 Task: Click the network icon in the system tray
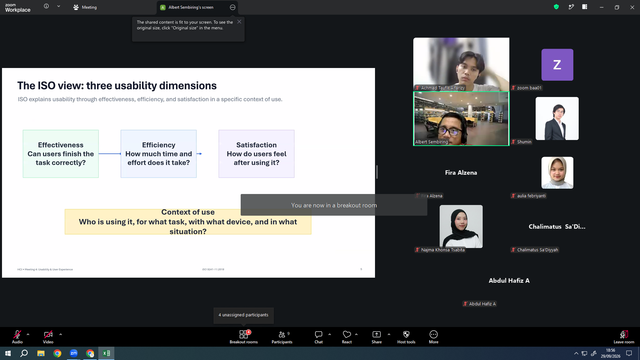click(584, 353)
